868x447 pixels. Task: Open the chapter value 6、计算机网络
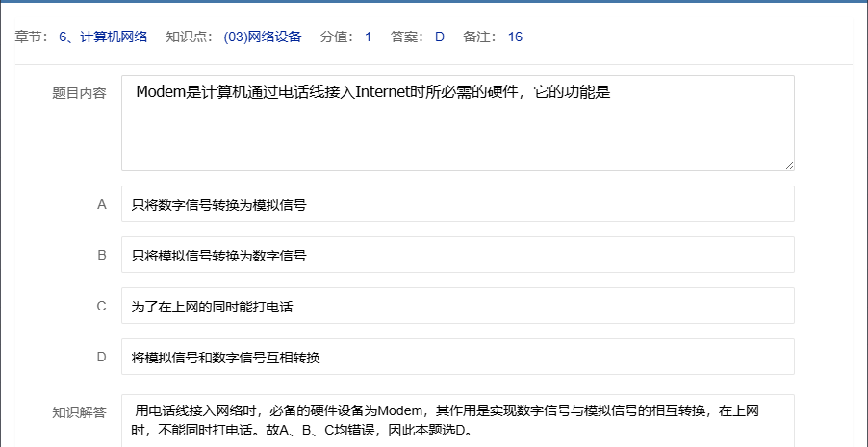pyautogui.click(x=103, y=37)
